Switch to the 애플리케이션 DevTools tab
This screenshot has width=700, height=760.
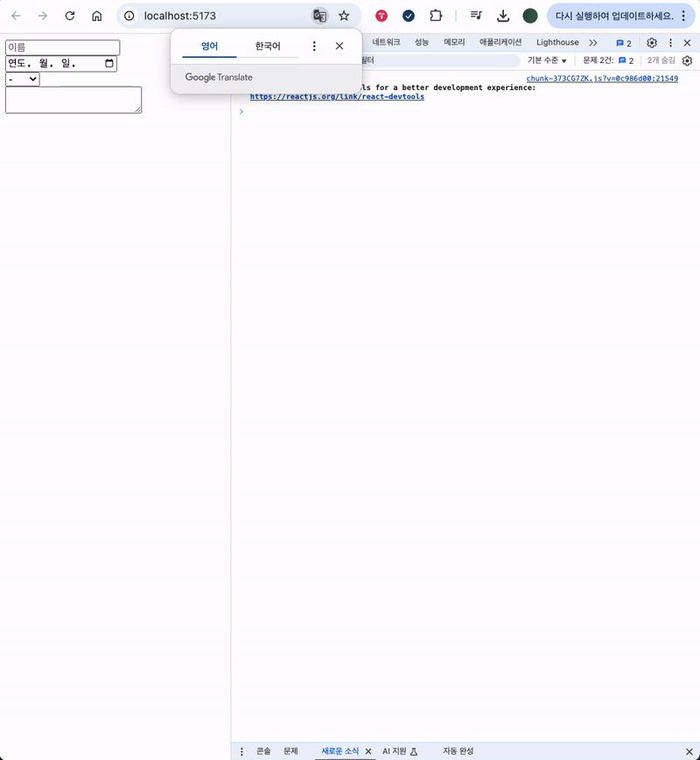[500, 42]
